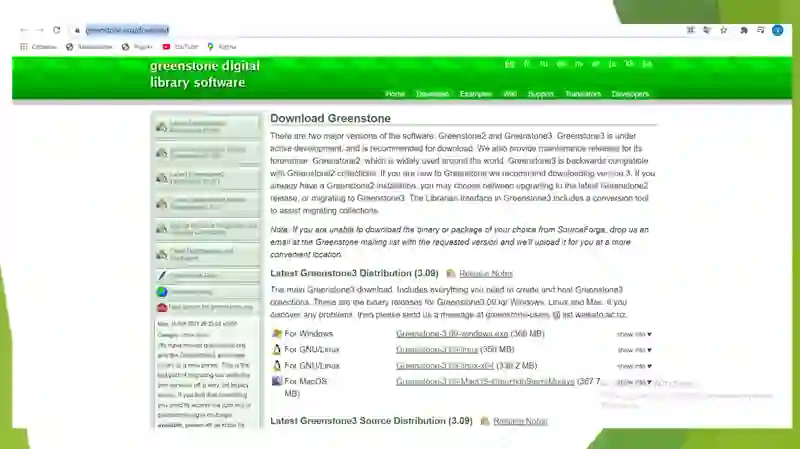The image size is (800, 449).
Task: Open the Examples navigation tab
Action: click(x=476, y=94)
